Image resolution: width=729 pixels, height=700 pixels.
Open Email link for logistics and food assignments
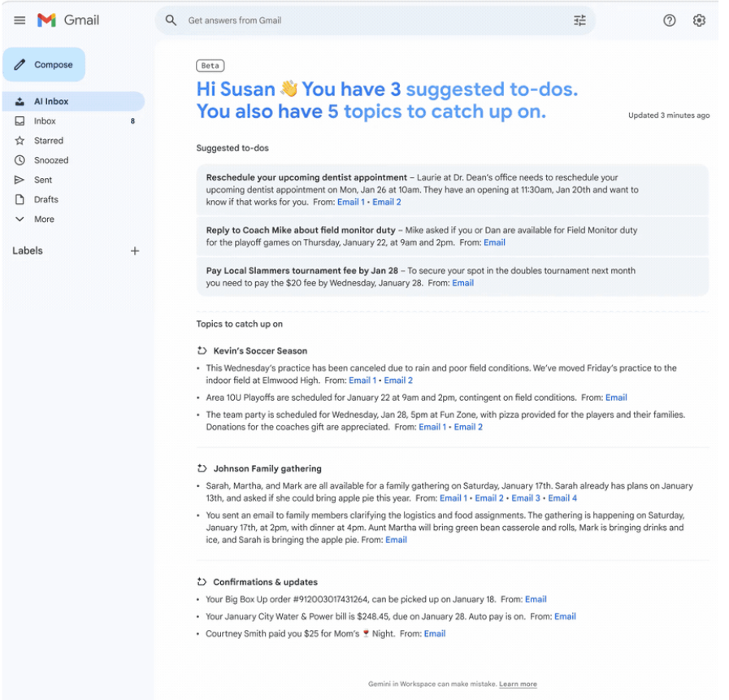pyautogui.click(x=396, y=540)
